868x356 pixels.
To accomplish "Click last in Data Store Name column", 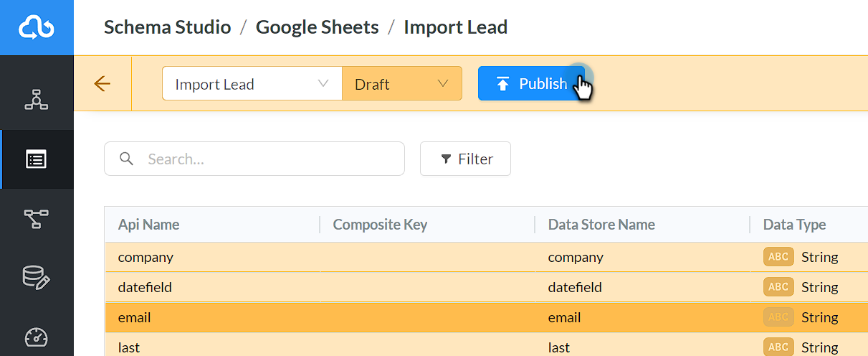I will [x=559, y=347].
